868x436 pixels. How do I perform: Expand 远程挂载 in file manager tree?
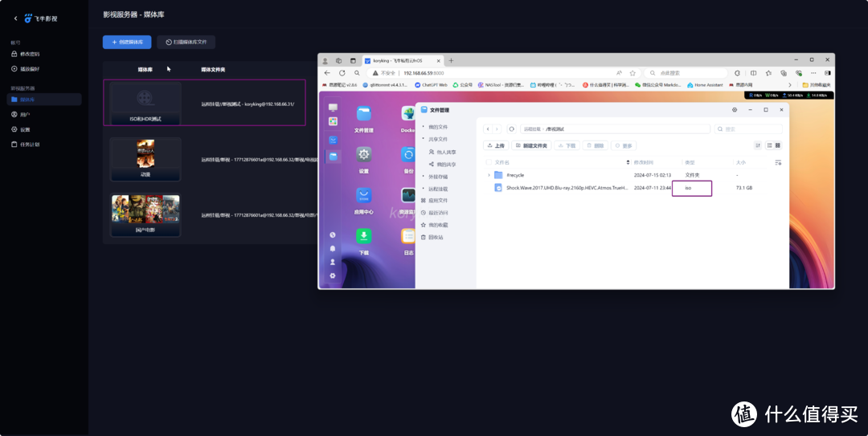(424, 189)
